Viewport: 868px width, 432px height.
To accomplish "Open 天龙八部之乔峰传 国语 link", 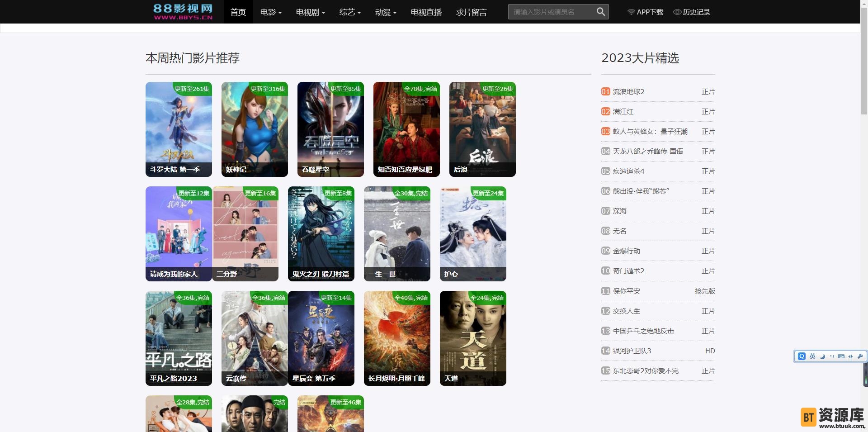I will (648, 152).
